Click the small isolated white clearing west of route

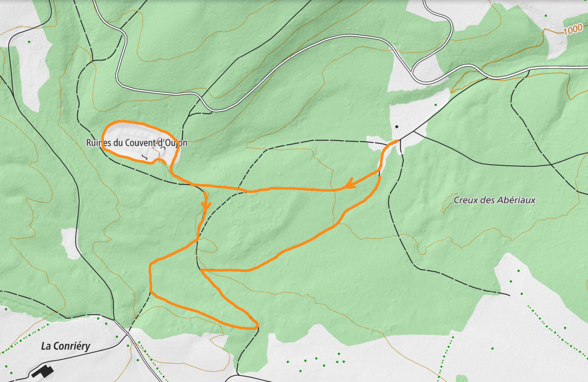pyautogui.click(x=70, y=243)
